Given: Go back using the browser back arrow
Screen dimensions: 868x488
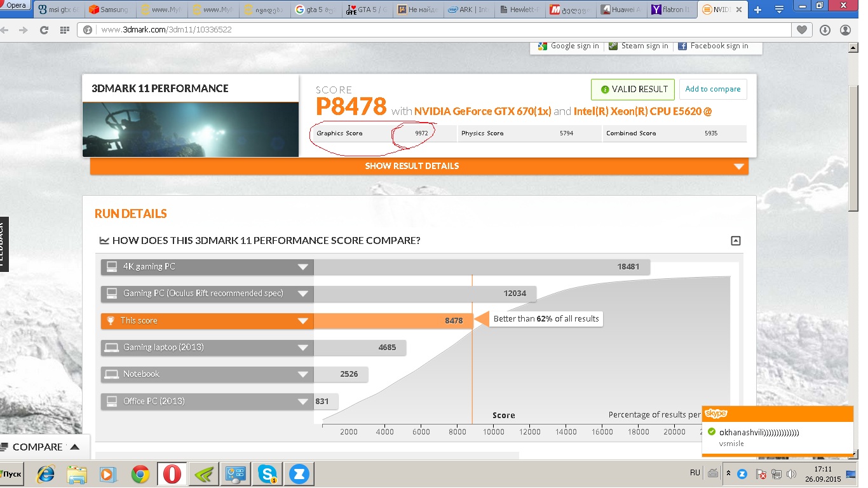Looking at the screenshot, I should click(6, 30).
